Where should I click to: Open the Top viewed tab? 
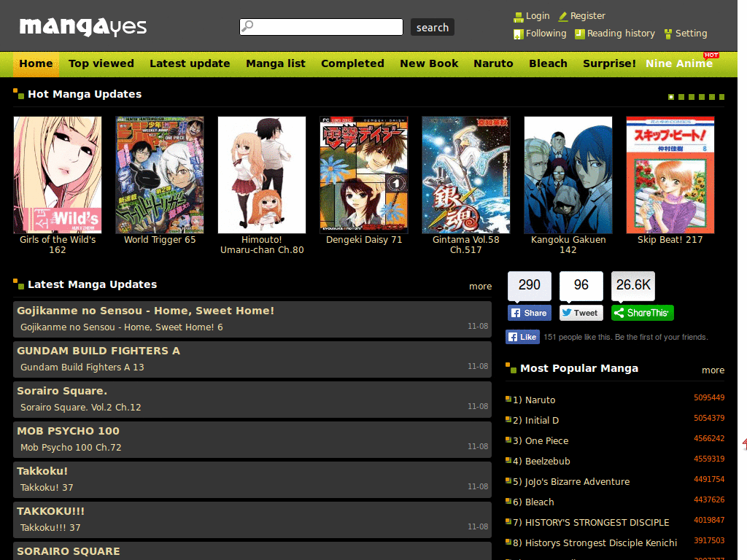point(101,64)
